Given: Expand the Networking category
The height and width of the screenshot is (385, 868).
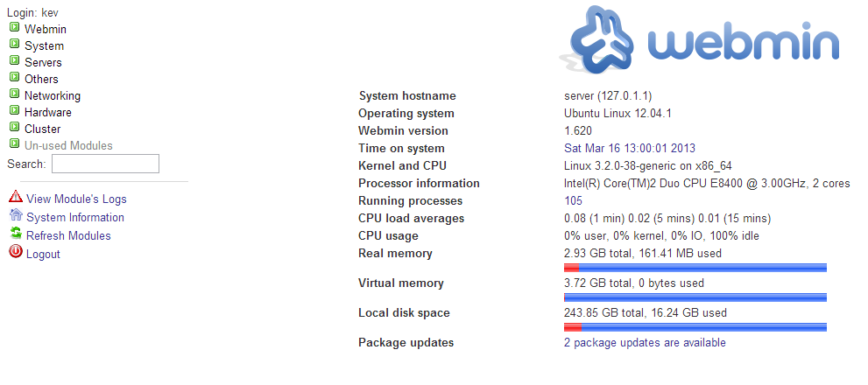Looking at the screenshot, I should 52,95.
